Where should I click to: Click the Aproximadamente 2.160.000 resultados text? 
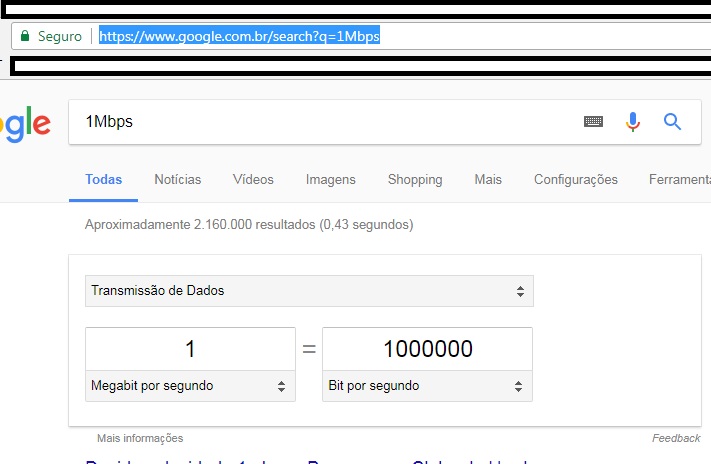pyautogui.click(x=249, y=225)
